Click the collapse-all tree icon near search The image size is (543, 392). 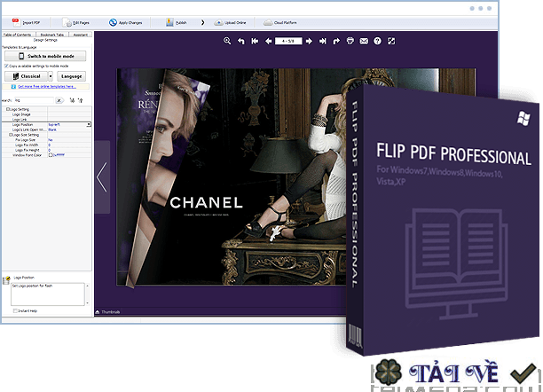point(81,100)
